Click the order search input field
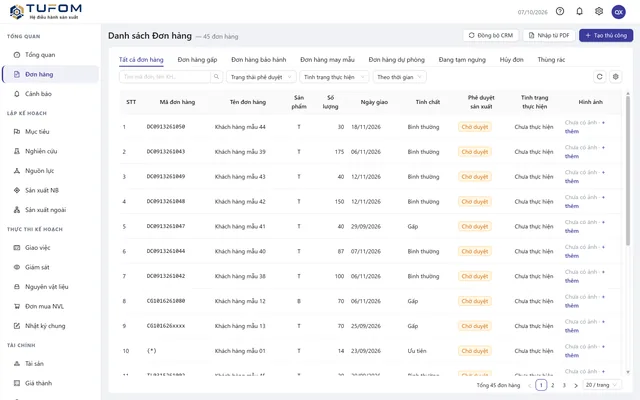 165,77
